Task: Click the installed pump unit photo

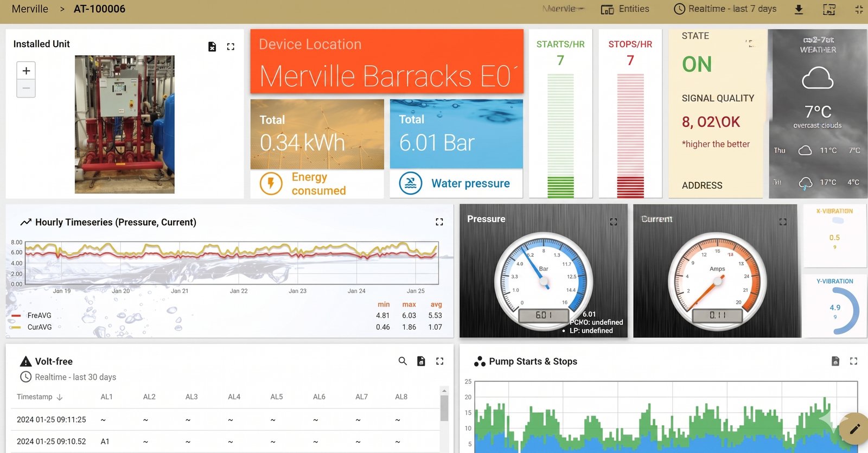Action: click(x=125, y=124)
